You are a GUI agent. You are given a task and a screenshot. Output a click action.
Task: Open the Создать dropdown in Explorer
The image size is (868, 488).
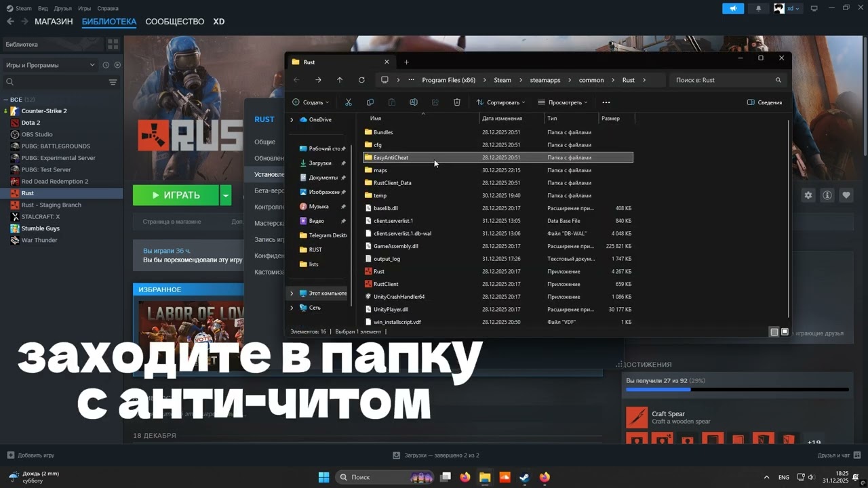pyautogui.click(x=311, y=102)
